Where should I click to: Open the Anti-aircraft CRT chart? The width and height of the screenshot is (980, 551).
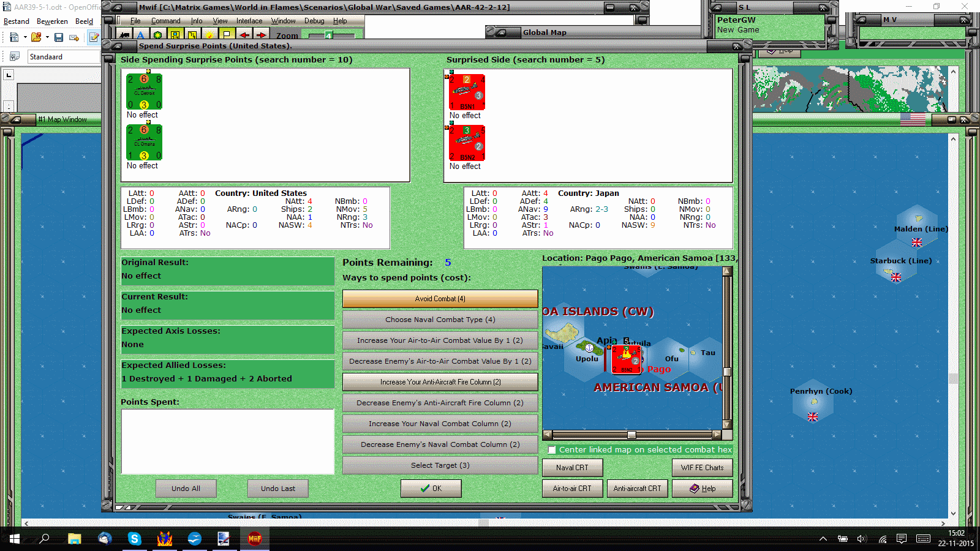point(638,489)
